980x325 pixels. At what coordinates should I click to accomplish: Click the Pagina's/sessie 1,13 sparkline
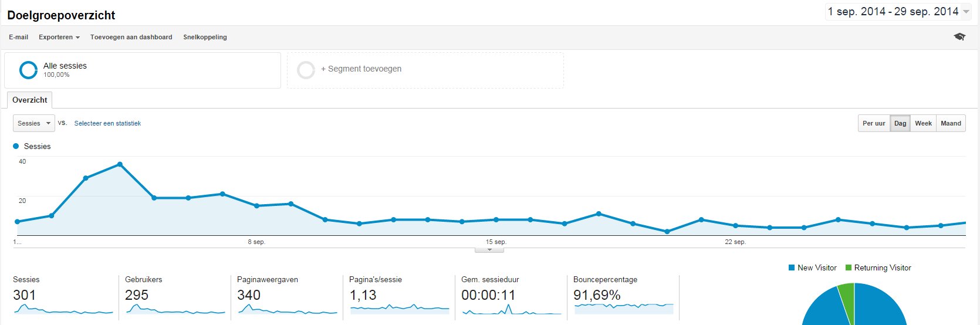point(399,309)
